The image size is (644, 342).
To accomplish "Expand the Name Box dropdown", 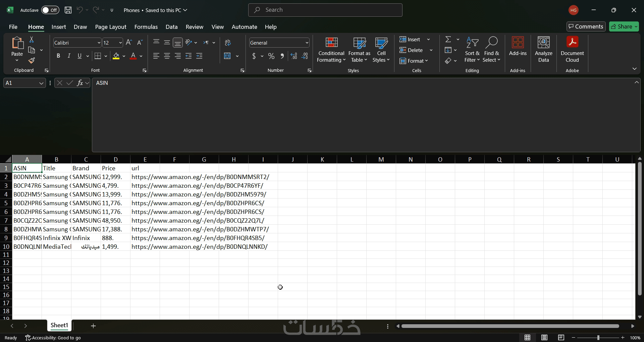I will point(41,83).
